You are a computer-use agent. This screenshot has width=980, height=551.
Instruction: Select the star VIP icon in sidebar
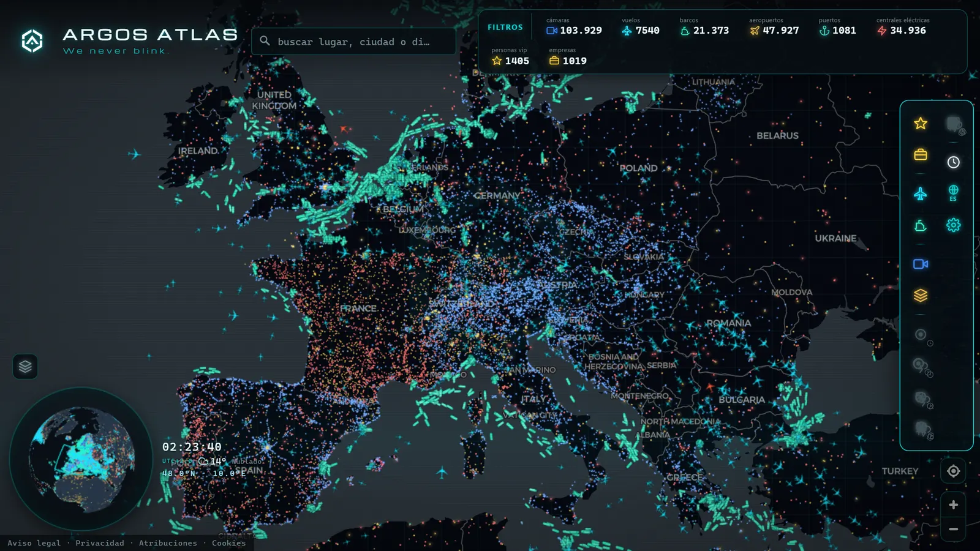point(921,124)
